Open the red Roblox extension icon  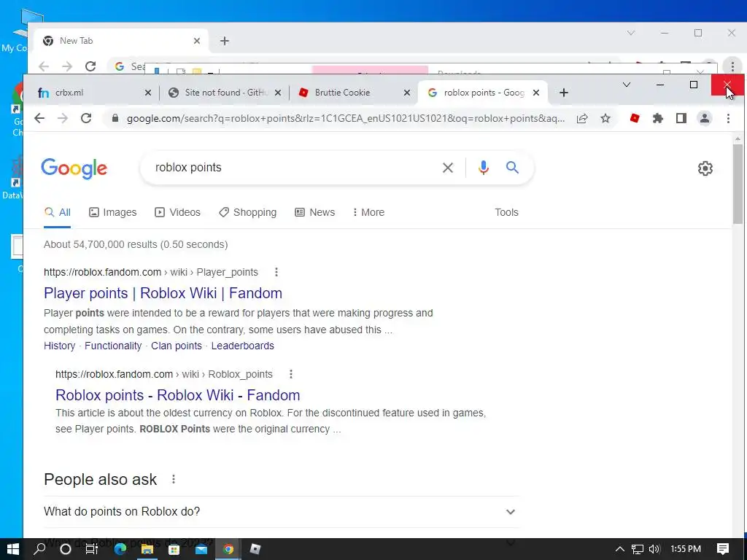[x=635, y=117]
